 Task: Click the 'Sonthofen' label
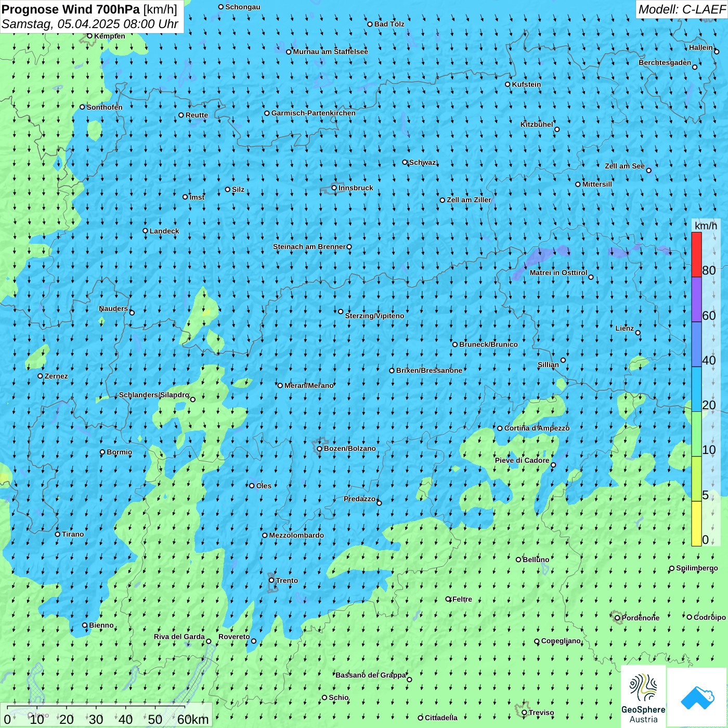(x=105, y=107)
